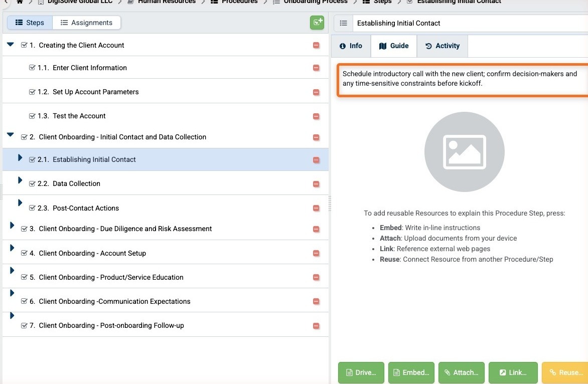Toggle checkbox for 1.1 Enter Client Information
The image size is (588, 384).
click(32, 68)
